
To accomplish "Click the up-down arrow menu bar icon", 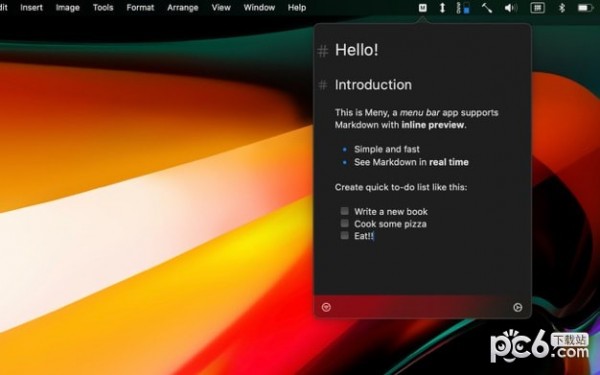I will pos(442,8).
